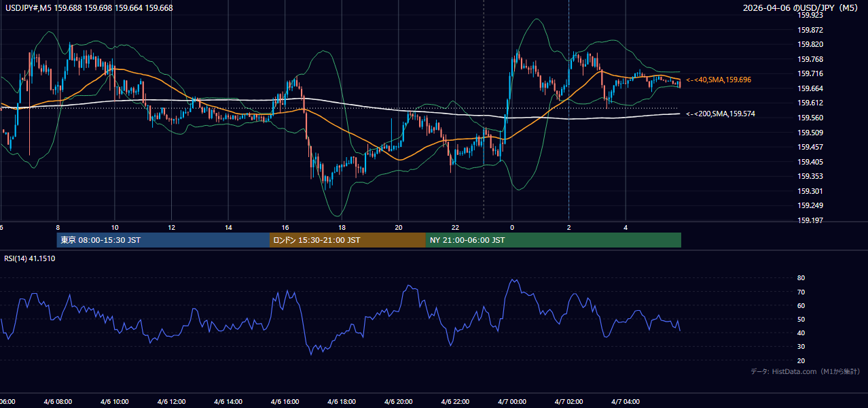Click the 4/7 00:00 date label
The width and height of the screenshot is (868, 408).
512,402
